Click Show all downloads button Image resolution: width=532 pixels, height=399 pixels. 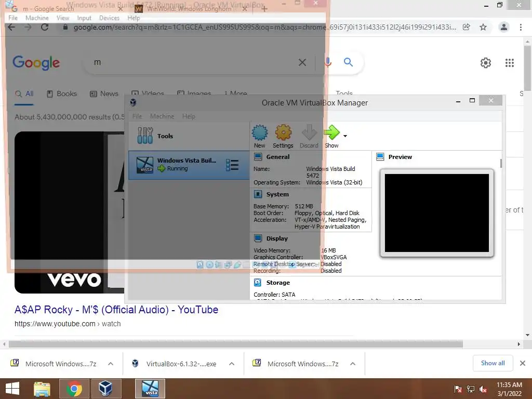point(493,363)
